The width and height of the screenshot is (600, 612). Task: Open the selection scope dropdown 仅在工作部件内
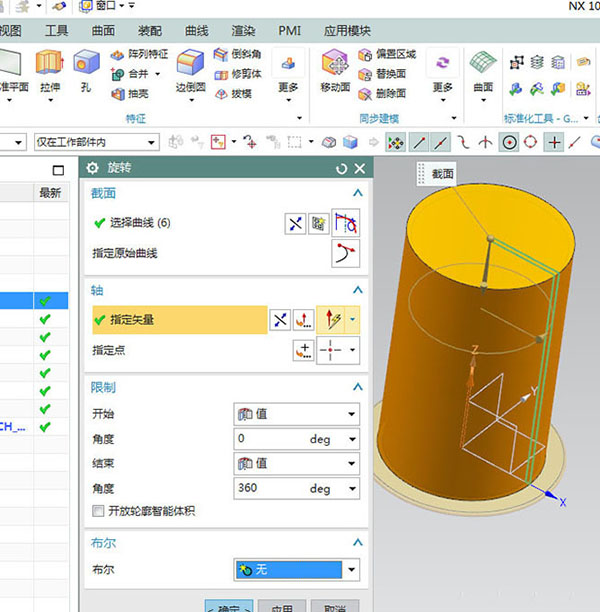(x=97, y=142)
